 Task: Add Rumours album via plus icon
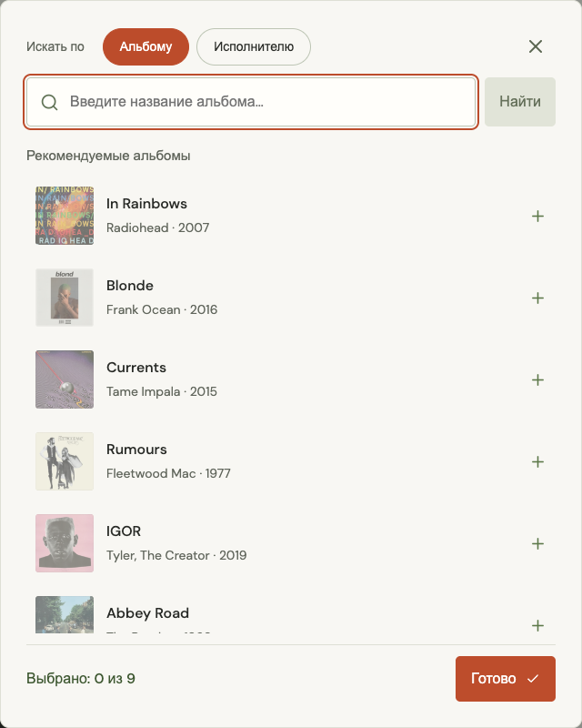tap(537, 461)
